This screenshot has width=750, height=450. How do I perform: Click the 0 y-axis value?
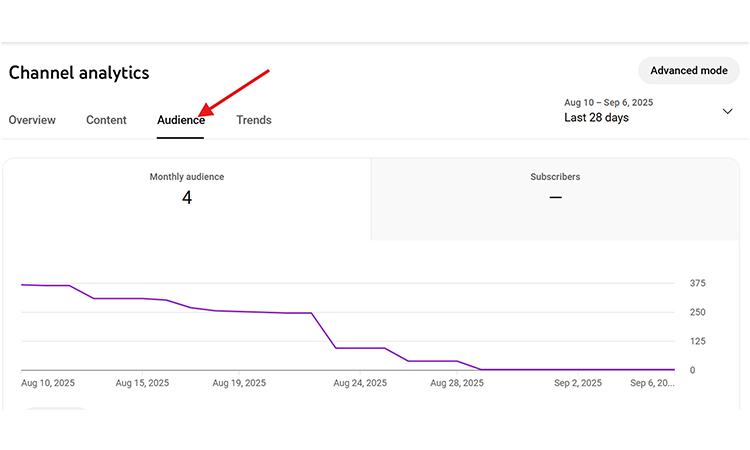coord(692,370)
